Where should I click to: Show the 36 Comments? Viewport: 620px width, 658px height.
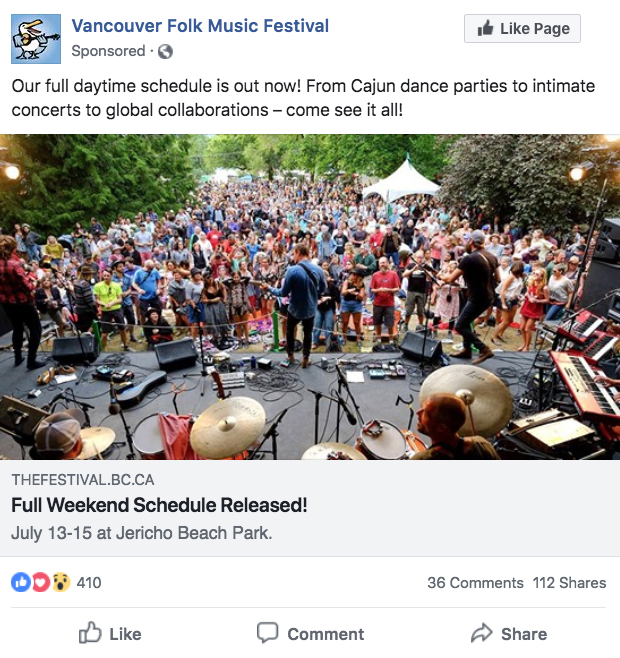475,583
